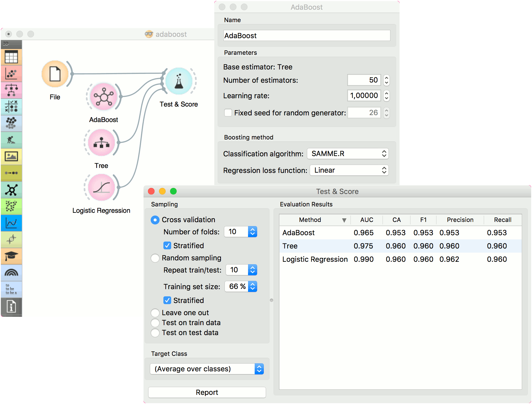Sort results by Recall column header

click(x=503, y=220)
